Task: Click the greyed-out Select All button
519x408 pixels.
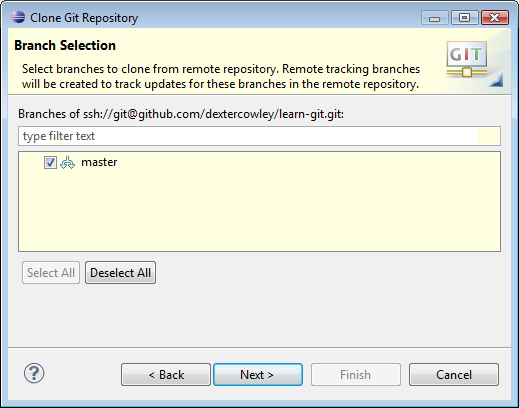Action: (51, 273)
